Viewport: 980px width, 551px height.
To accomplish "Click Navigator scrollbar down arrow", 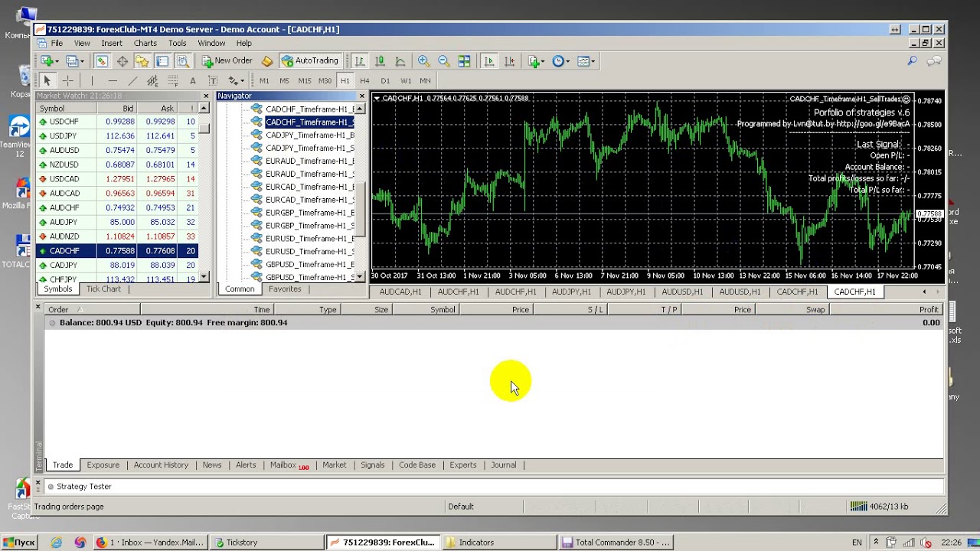I will tap(359, 277).
